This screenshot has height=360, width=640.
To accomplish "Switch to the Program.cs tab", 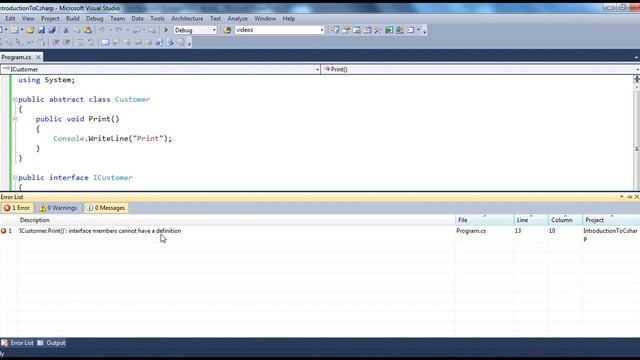I will [16, 57].
